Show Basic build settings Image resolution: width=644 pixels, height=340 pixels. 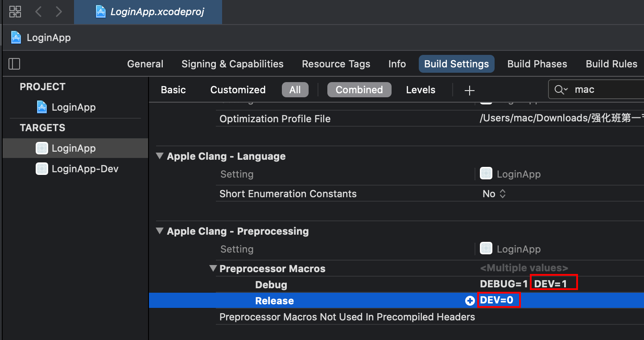point(173,90)
